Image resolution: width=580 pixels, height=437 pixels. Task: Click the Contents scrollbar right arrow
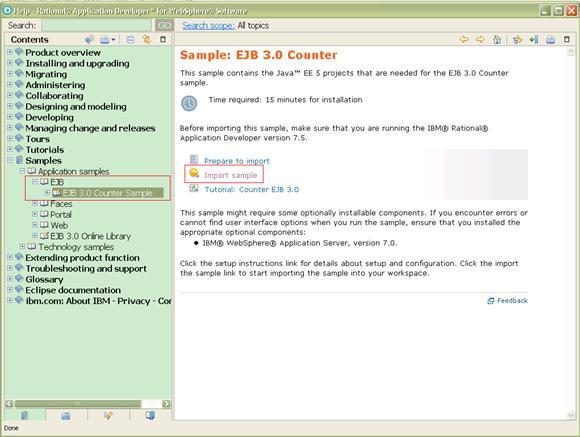166,404
